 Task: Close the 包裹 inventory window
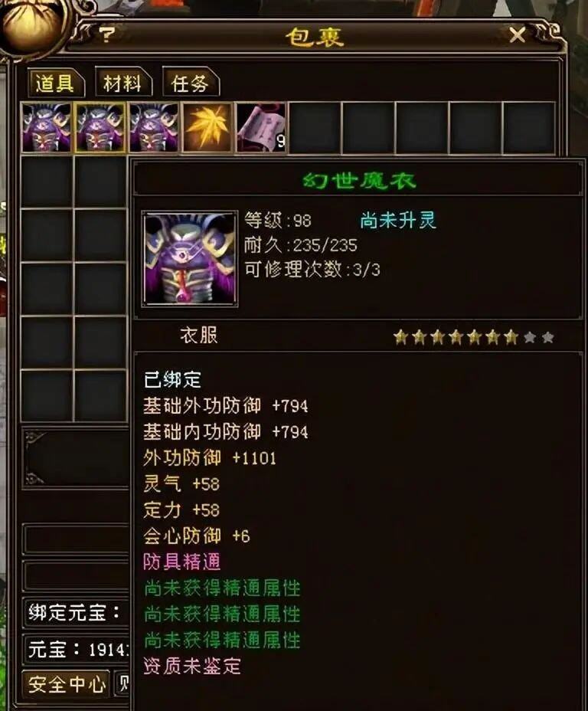[x=517, y=35]
